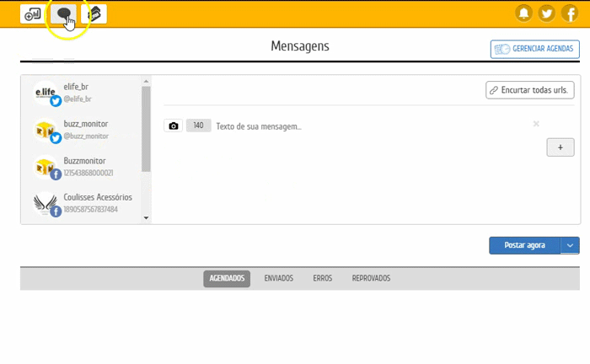Viewport: 590px width, 364px height.
Task: Expand the Postar agora dropdown arrow
Action: pyautogui.click(x=571, y=245)
